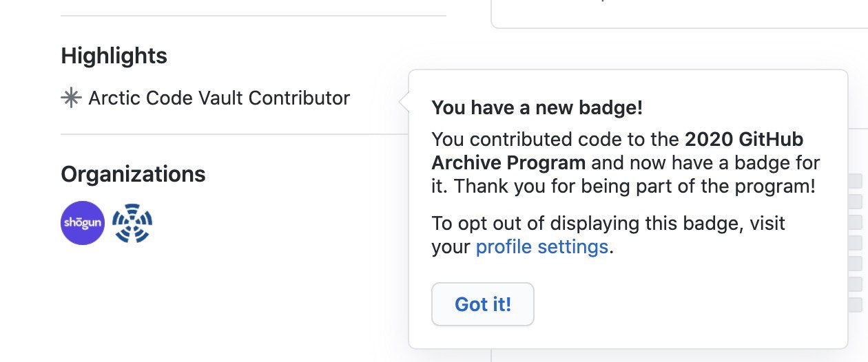Image resolution: width=868 pixels, height=362 pixels.
Task: Open the purple shōgun organization avatar
Action: 83,223
